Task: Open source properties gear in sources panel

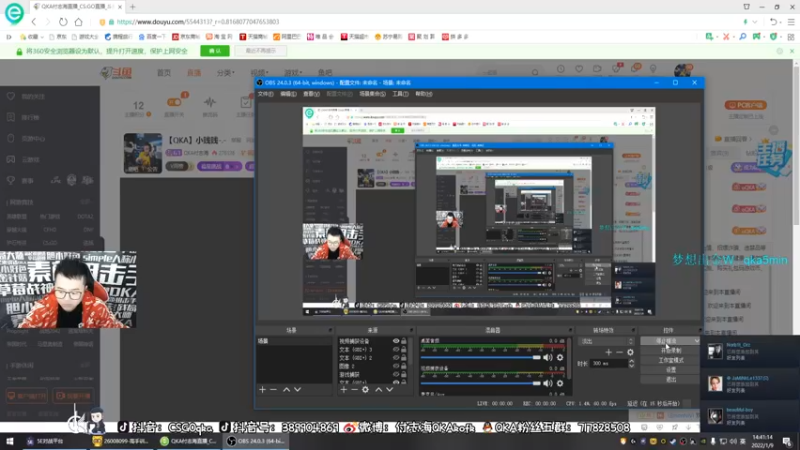Action: 365,389
